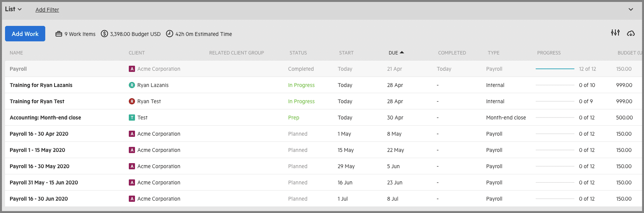Select the Payroll 16 - 30 Jun 2020 row

coord(323,199)
